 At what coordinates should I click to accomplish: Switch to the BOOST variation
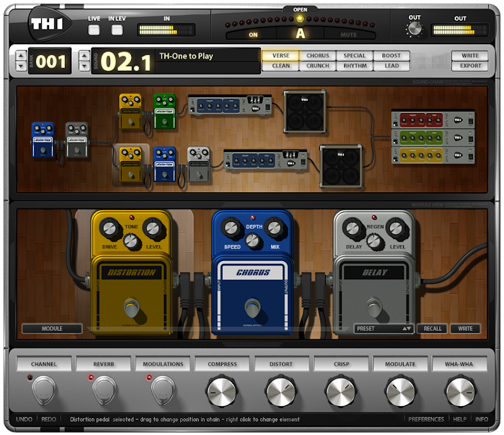coord(391,55)
